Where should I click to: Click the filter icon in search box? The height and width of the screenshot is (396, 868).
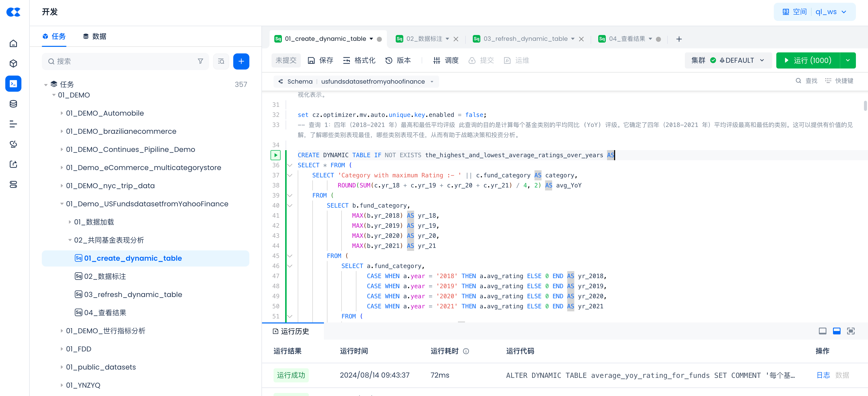pos(201,61)
